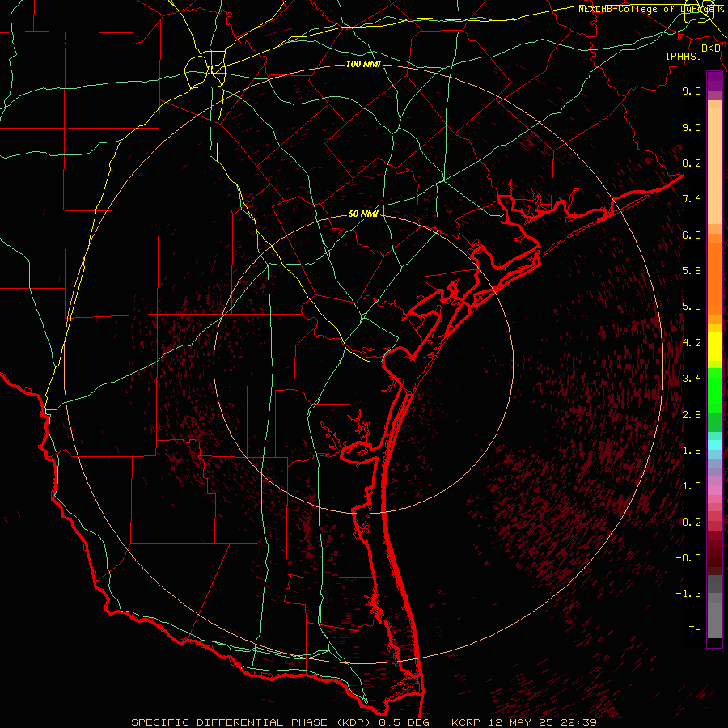Click the cyan band of the color scale
The height and width of the screenshot is (728, 728).
[714, 445]
